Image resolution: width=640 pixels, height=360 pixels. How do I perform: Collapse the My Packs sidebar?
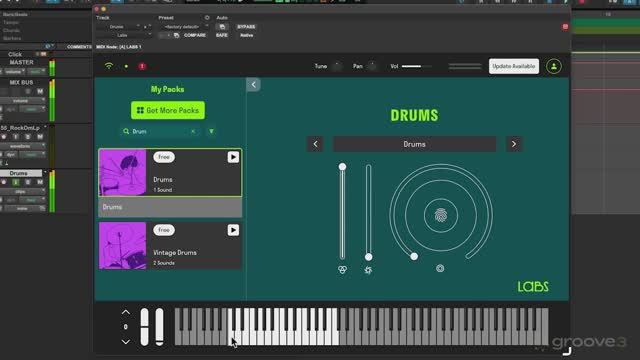pyautogui.click(x=253, y=84)
